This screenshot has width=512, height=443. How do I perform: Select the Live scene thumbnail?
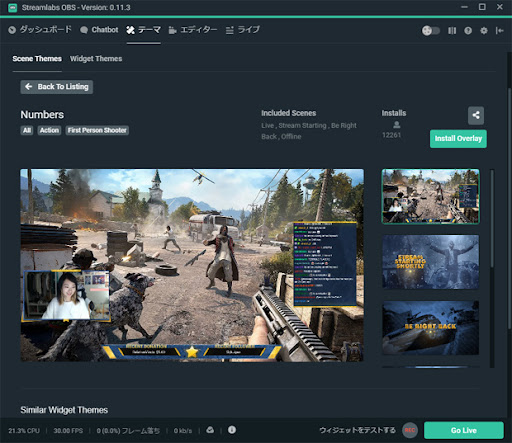pyautogui.click(x=430, y=196)
